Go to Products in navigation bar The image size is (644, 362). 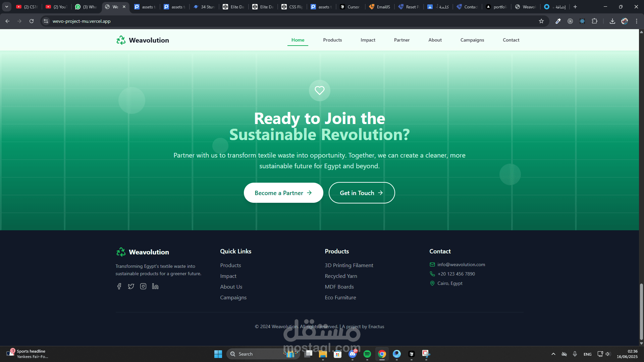(x=332, y=40)
